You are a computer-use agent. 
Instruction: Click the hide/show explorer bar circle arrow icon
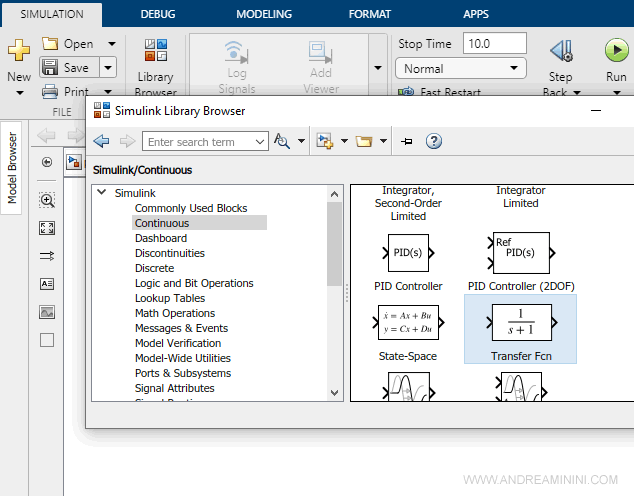[x=47, y=162]
